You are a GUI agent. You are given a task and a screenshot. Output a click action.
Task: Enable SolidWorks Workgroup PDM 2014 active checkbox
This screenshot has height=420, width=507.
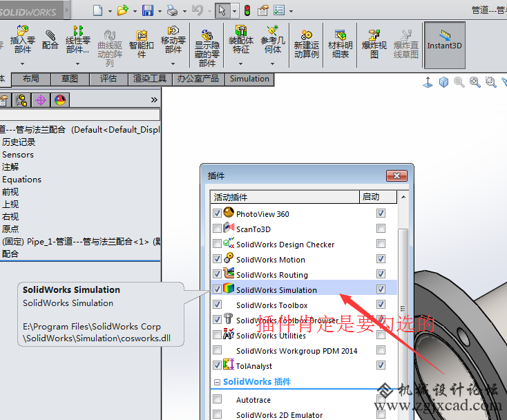point(217,350)
